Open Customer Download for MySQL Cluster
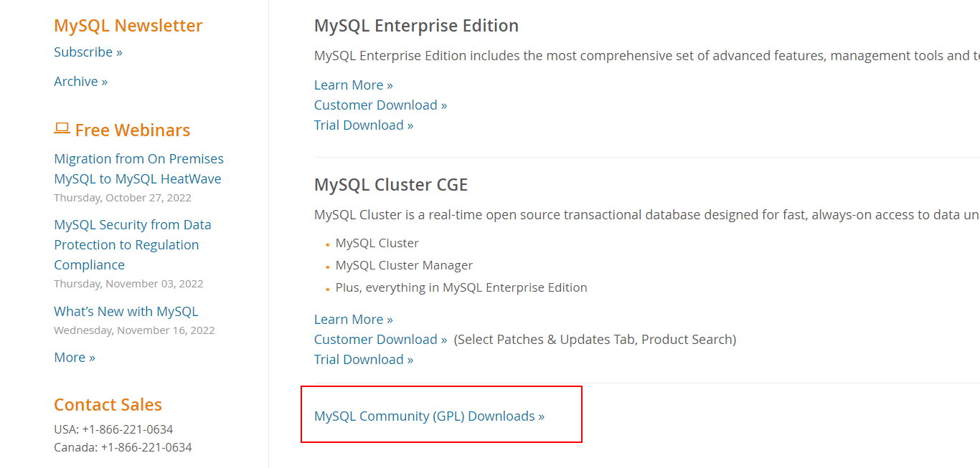980x468 pixels. point(380,339)
